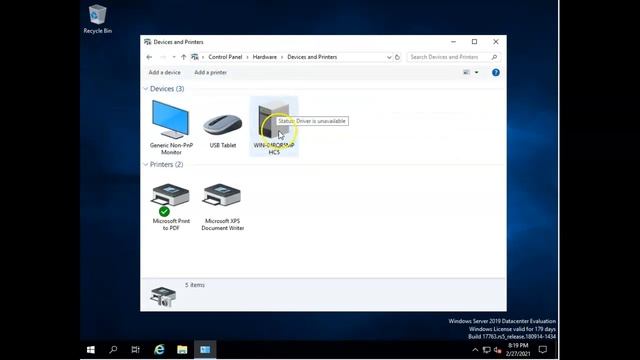
Task: Click the Back navigation arrow
Action: pyautogui.click(x=149, y=57)
